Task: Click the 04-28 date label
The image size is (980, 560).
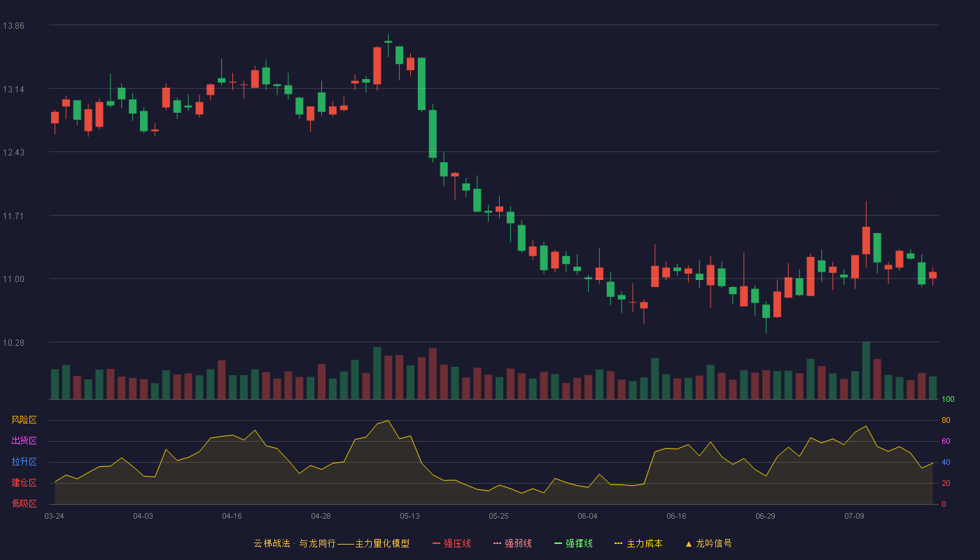Action: tap(321, 516)
